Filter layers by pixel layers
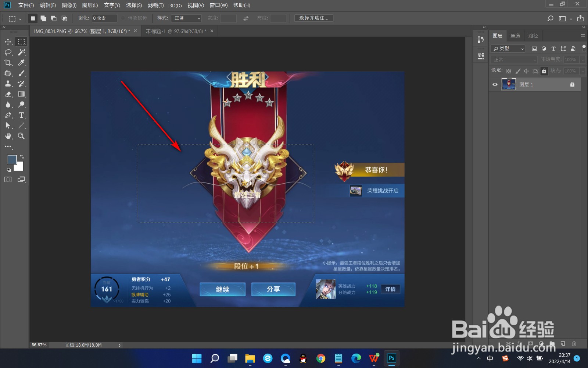 (x=534, y=49)
